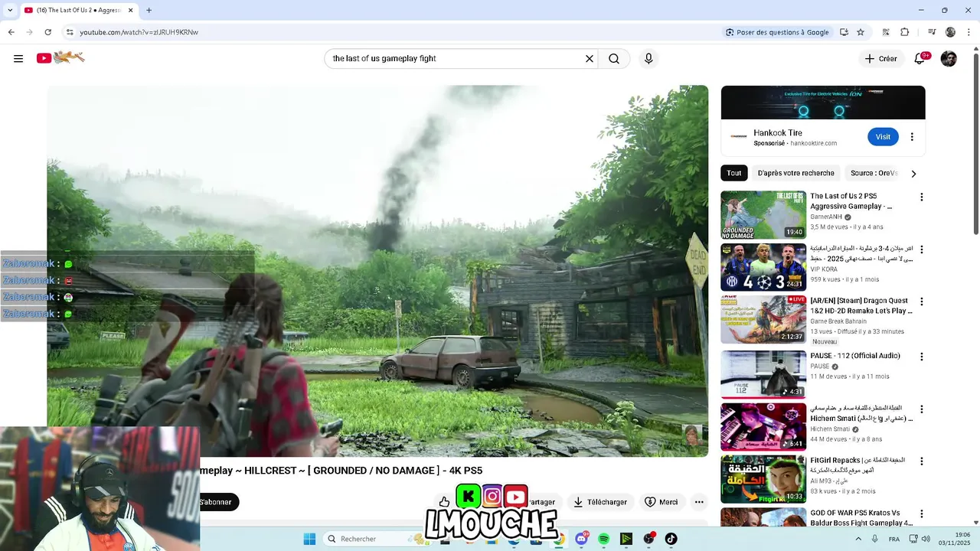Open the Chrome extensions puzzle icon
980x551 pixels.
pyautogui.click(x=904, y=32)
